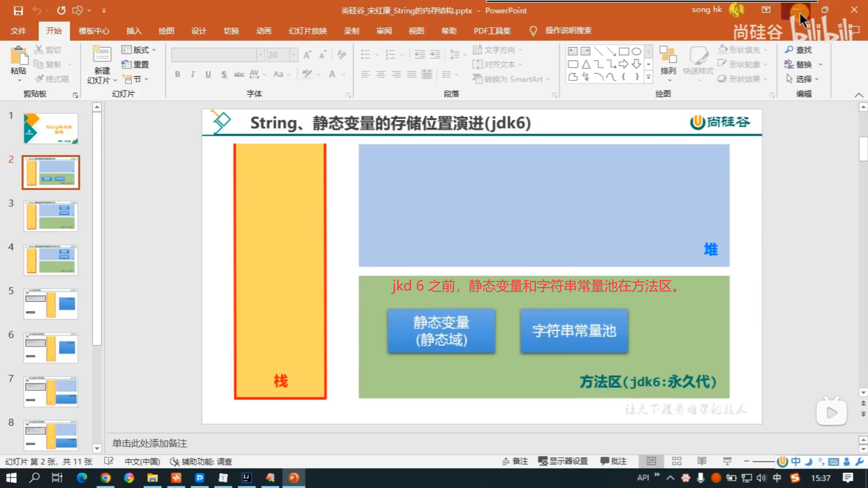The height and width of the screenshot is (488, 868).
Task: Toggle the Comments (批注) pane
Action: click(x=613, y=461)
